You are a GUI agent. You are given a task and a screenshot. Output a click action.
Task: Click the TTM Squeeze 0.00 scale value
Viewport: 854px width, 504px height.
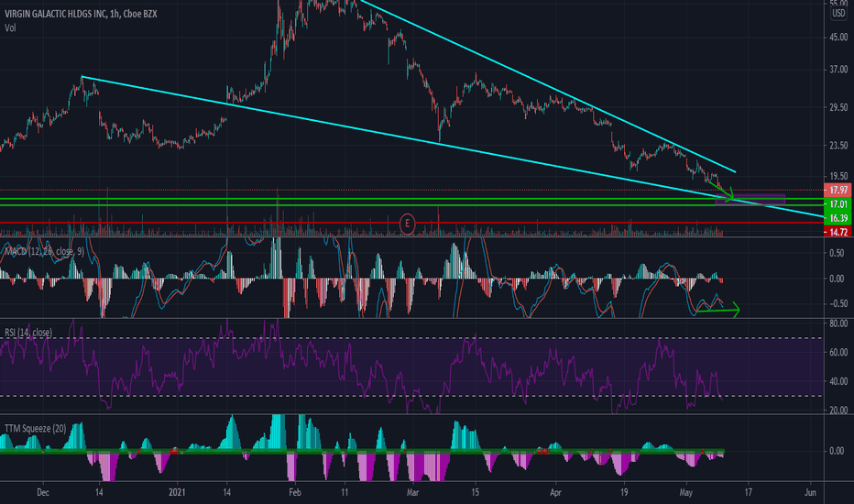(x=838, y=451)
